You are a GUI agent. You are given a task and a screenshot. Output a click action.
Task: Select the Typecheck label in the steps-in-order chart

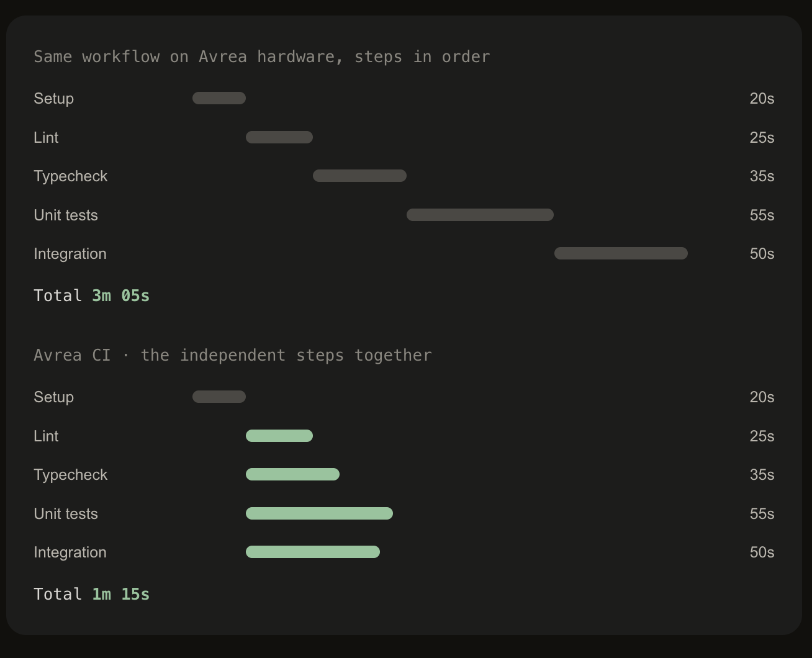[x=71, y=176]
